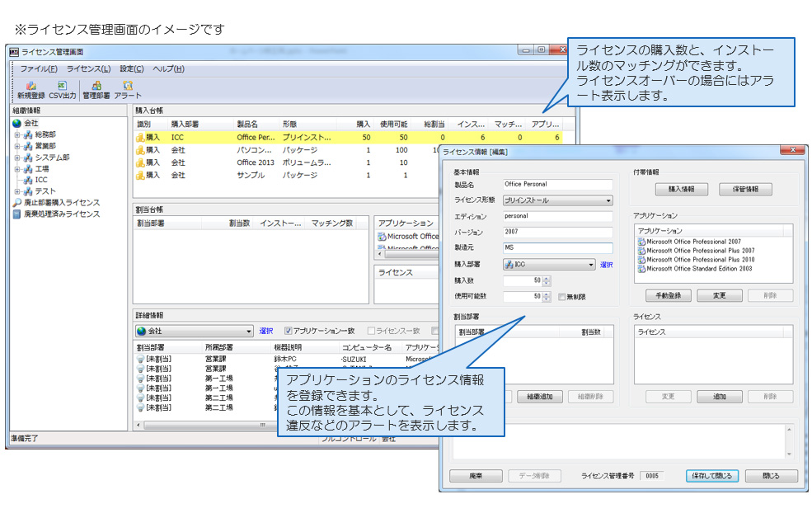Click 変更 under the アプリケーション list
Viewport: 812px width, 513px height.
[720, 296]
